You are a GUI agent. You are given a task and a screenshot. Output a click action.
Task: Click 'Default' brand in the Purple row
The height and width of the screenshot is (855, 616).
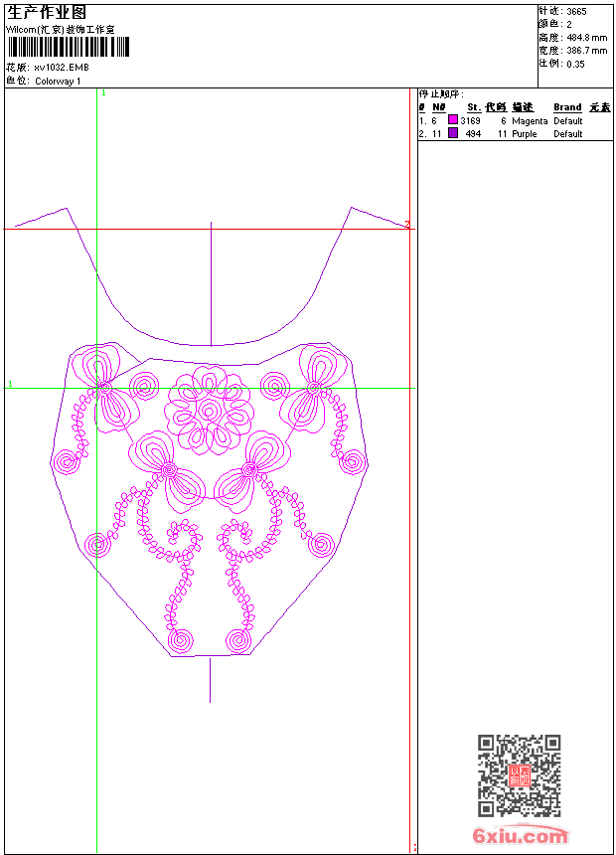point(568,134)
